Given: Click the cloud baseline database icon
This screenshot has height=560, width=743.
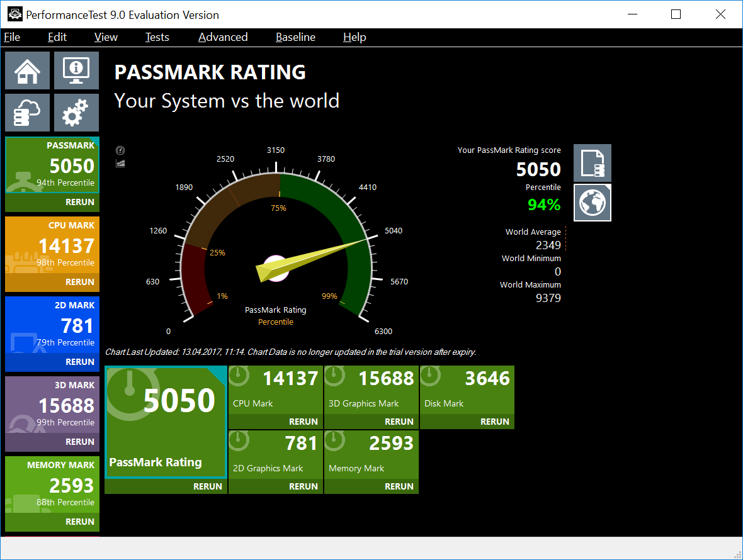Looking at the screenshot, I should point(27,113).
